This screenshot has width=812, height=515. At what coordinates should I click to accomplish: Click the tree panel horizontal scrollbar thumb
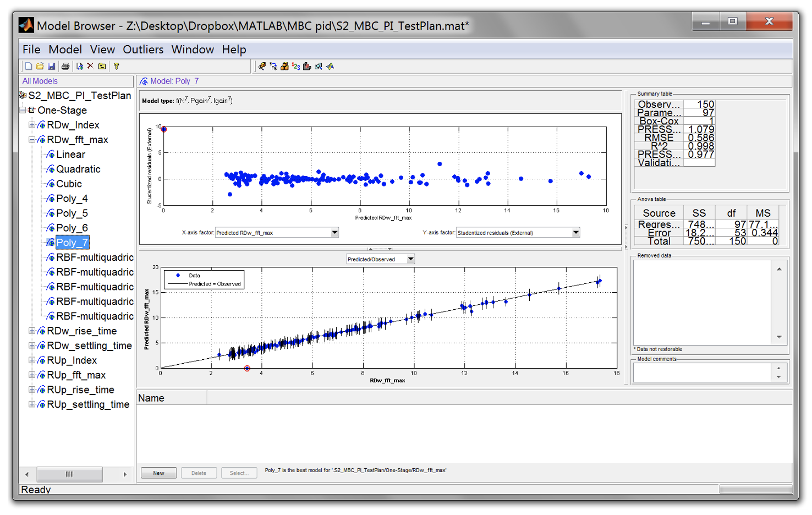[69, 474]
